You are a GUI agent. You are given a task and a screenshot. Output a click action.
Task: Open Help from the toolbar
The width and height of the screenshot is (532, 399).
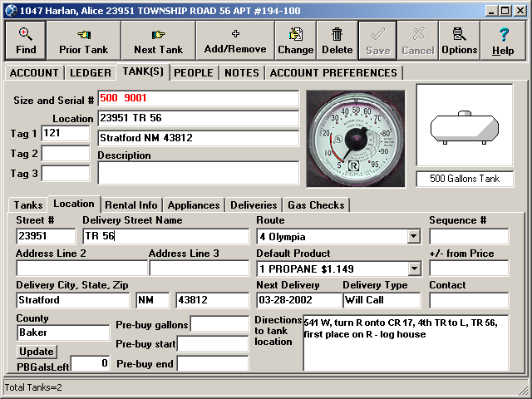pyautogui.click(x=503, y=40)
